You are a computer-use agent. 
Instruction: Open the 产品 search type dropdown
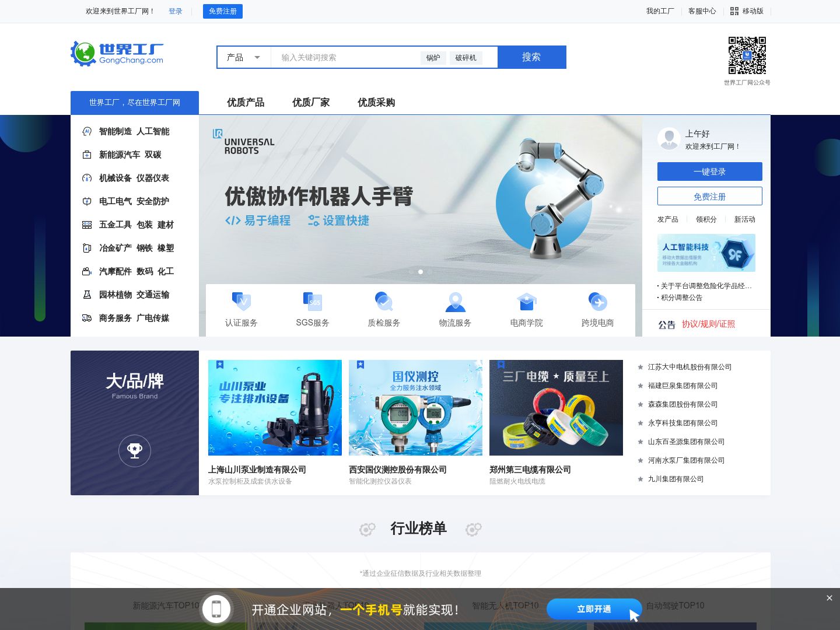(x=244, y=57)
